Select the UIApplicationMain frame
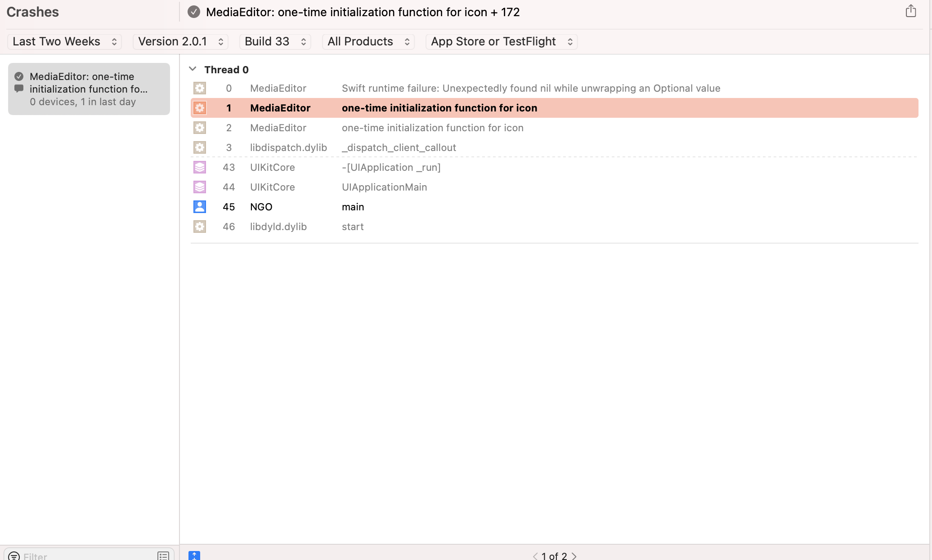 coord(555,187)
